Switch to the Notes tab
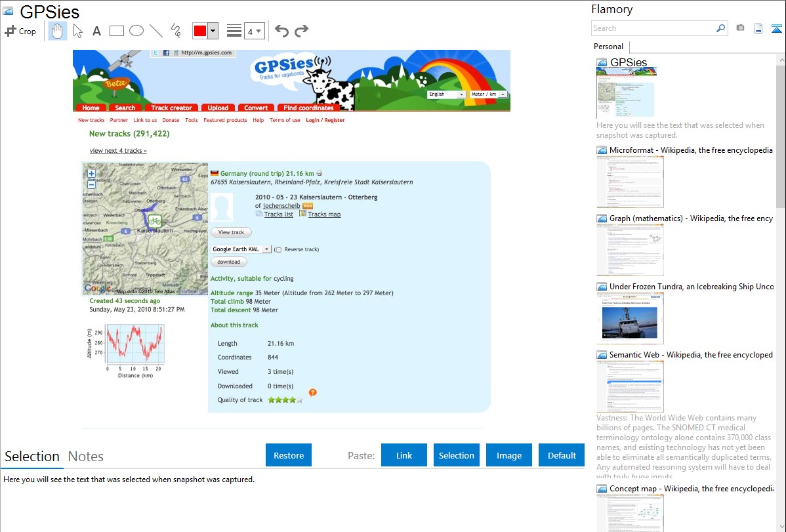Image resolution: width=786 pixels, height=532 pixels. point(86,457)
